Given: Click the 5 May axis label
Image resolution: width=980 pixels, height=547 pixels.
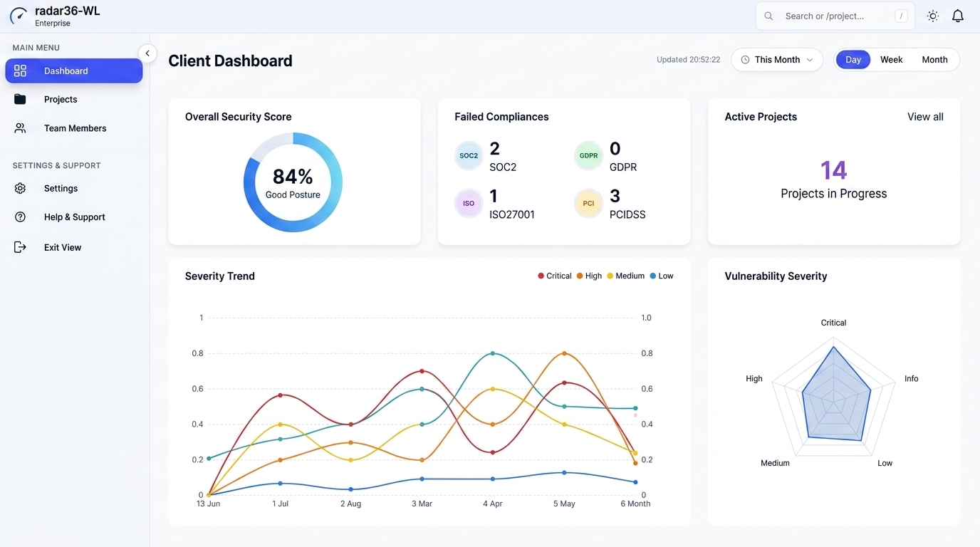Looking at the screenshot, I should click(x=564, y=504).
